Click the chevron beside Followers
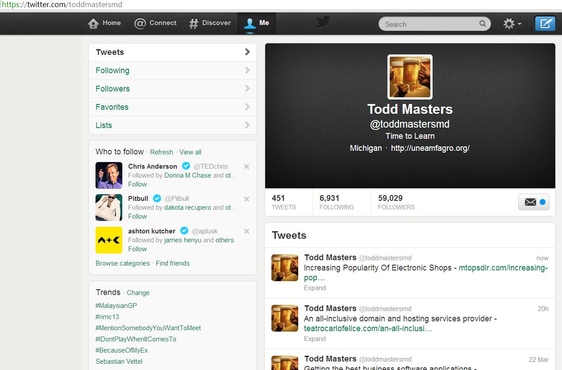 point(247,89)
